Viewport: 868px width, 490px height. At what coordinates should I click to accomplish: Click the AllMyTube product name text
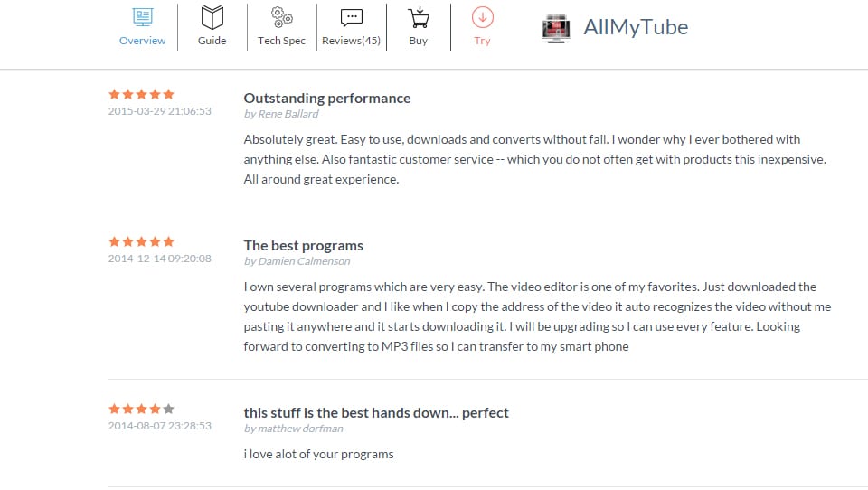click(x=636, y=27)
